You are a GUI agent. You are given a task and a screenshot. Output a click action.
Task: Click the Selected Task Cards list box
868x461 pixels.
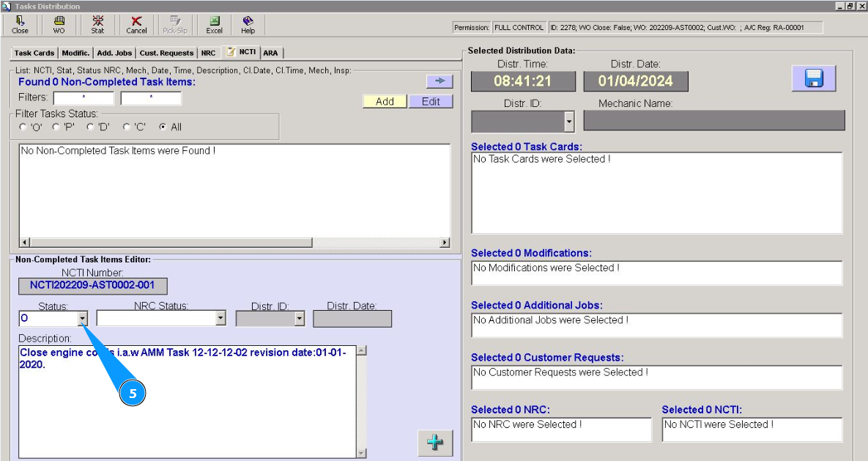[x=656, y=193]
